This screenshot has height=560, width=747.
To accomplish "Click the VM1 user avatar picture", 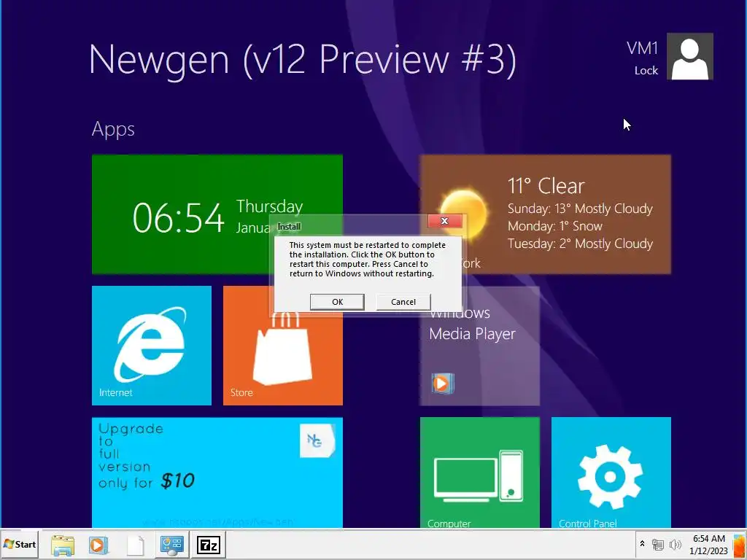I will pos(690,56).
